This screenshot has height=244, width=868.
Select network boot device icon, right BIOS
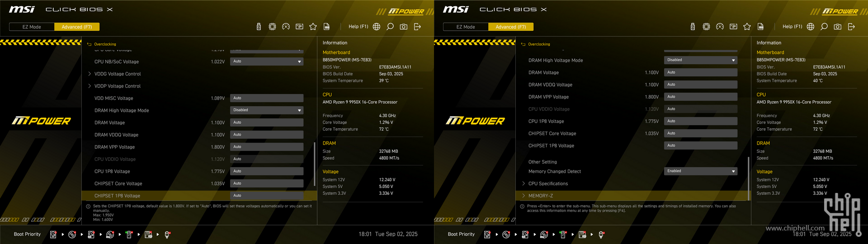tap(601, 235)
